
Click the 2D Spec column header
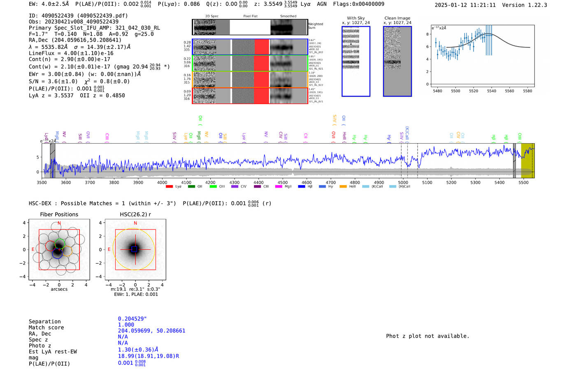click(x=212, y=16)
